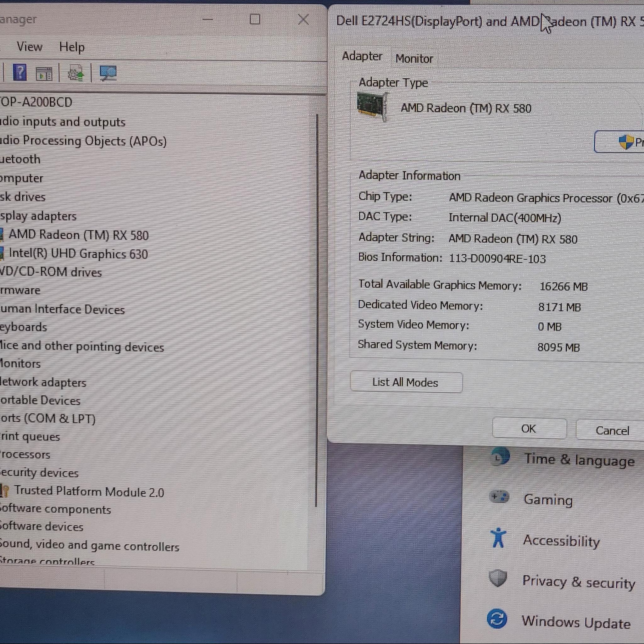Select the Monitors category in the tree
This screenshot has height=644, width=644.
click(20, 364)
